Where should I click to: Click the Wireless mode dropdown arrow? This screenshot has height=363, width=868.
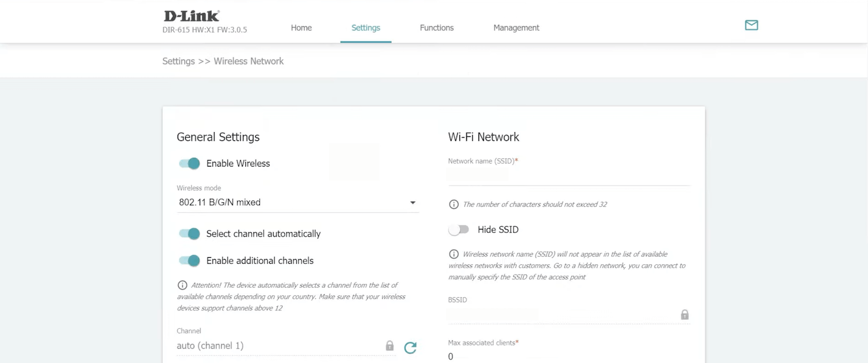413,203
